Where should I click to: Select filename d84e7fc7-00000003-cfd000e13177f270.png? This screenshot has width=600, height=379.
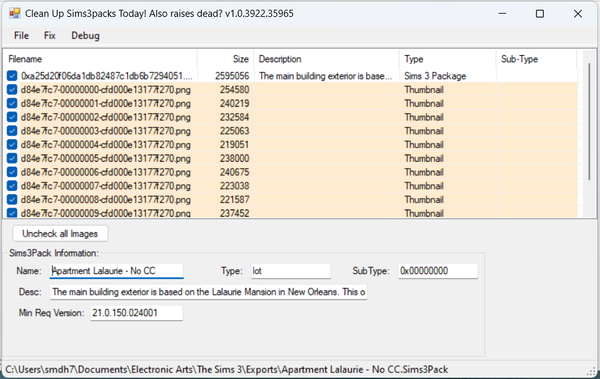coord(106,131)
